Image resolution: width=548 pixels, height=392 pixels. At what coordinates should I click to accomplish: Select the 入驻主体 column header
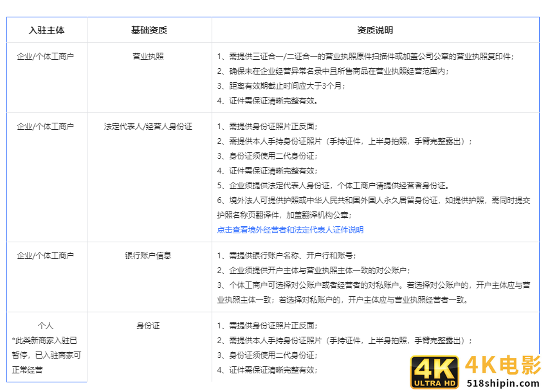tap(47, 30)
